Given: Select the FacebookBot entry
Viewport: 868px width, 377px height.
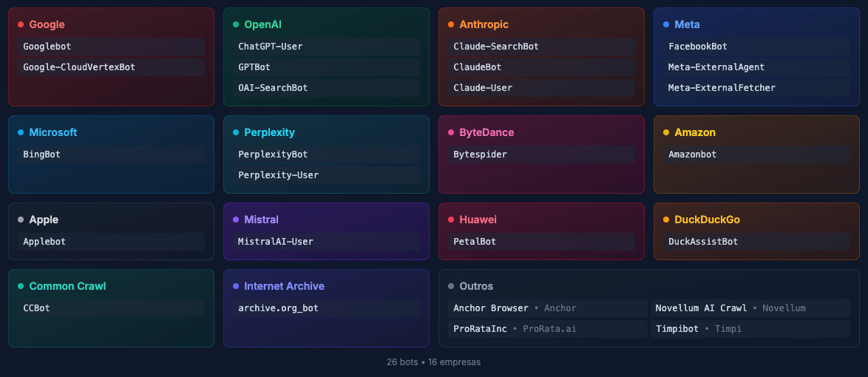Looking at the screenshot, I should click(757, 47).
